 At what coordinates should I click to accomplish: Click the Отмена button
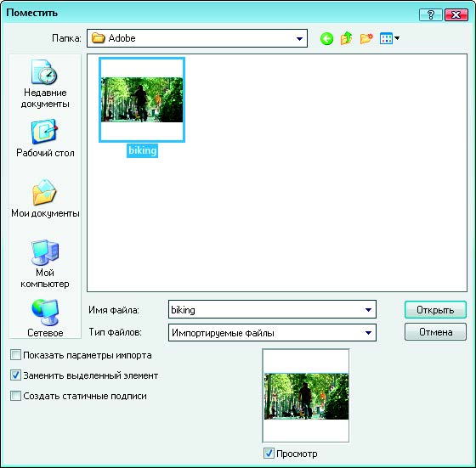(435, 332)
